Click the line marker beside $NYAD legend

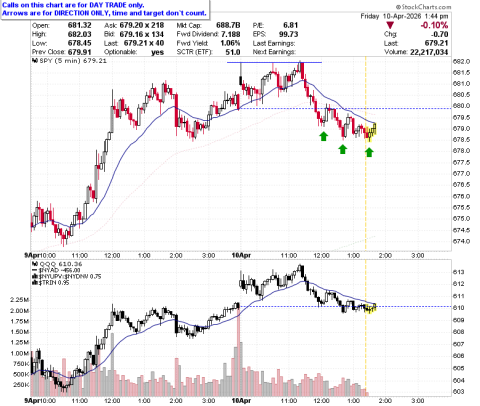[x=34, y=271]
